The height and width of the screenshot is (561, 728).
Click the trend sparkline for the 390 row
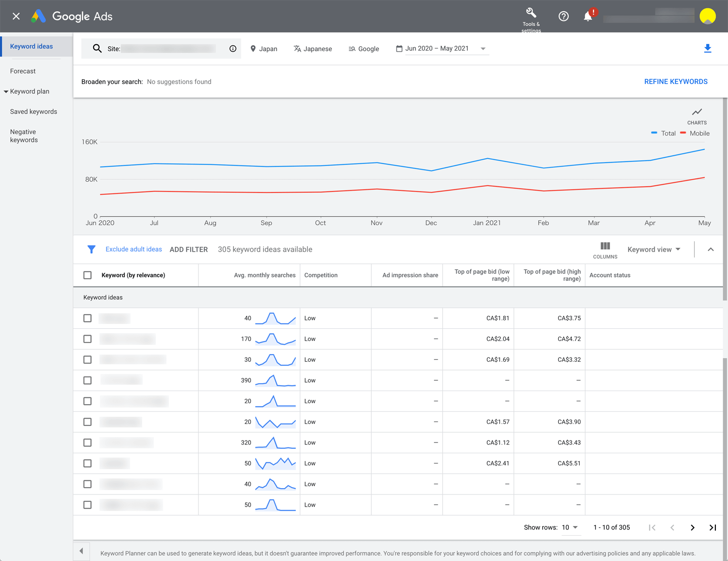tap(276, 380)
